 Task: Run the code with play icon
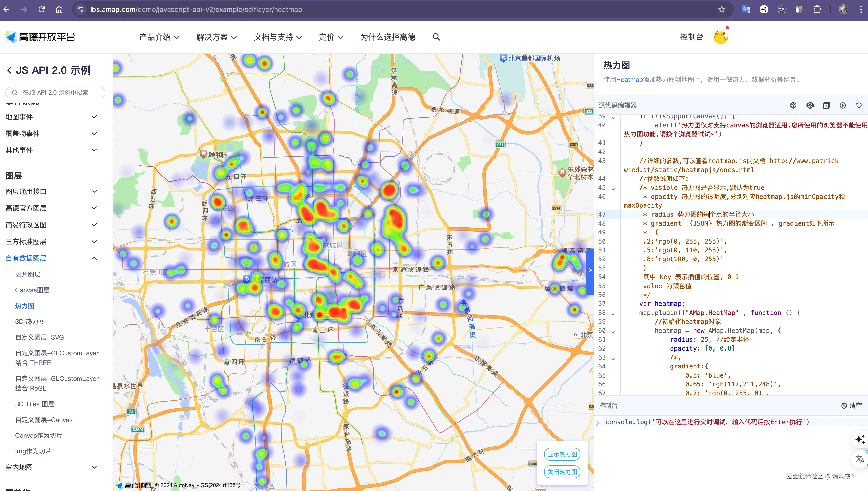point(842,105)
